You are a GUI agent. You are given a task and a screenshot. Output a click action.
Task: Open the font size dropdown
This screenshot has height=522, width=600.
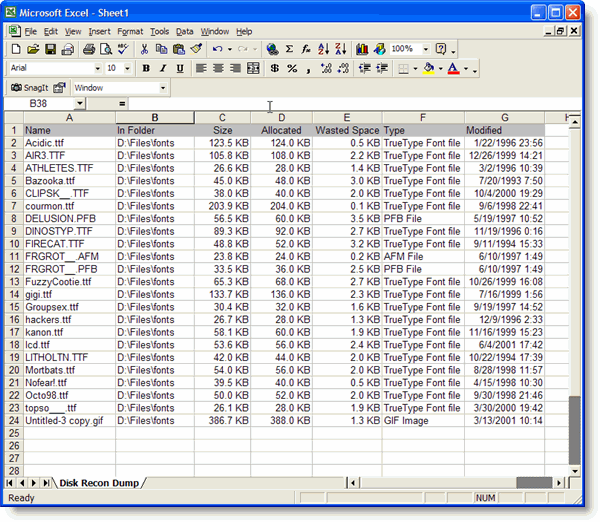click(x=127, y=69)
